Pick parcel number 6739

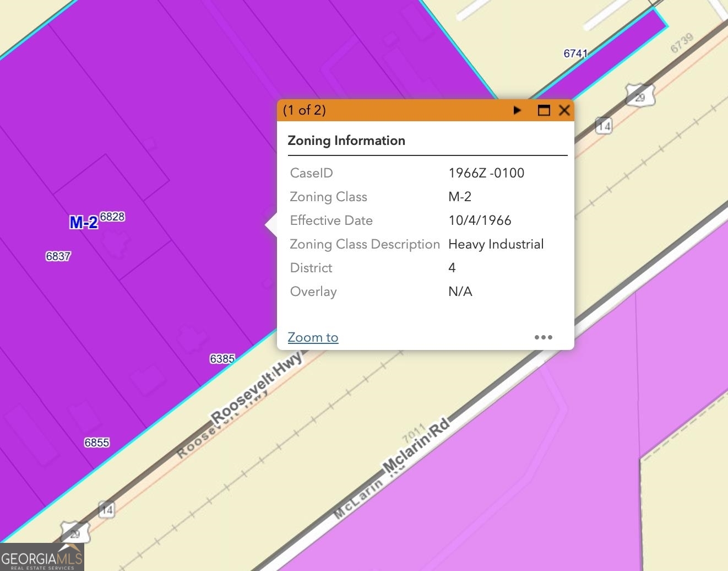tap(682, 44)
